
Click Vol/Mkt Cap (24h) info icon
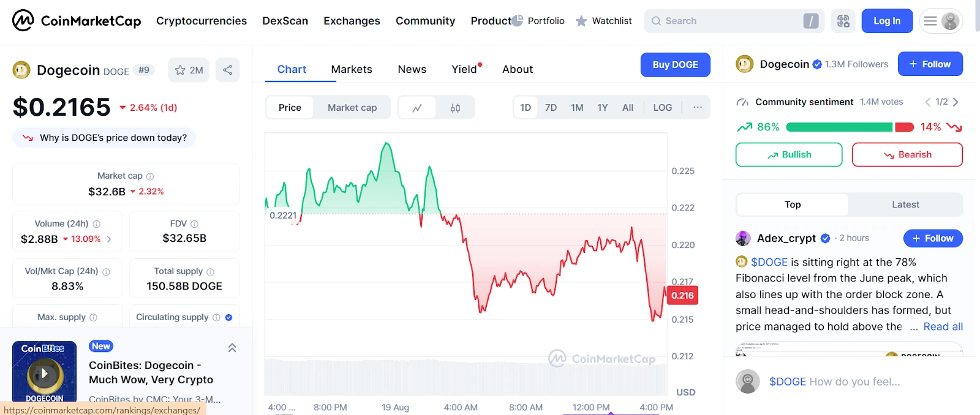pyautogui.click(x=106, y=272)
